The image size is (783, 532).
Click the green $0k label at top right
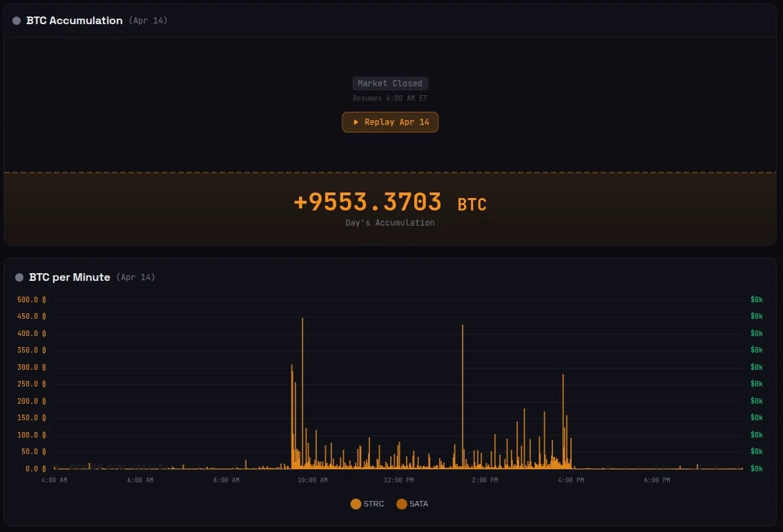point(755,299)
